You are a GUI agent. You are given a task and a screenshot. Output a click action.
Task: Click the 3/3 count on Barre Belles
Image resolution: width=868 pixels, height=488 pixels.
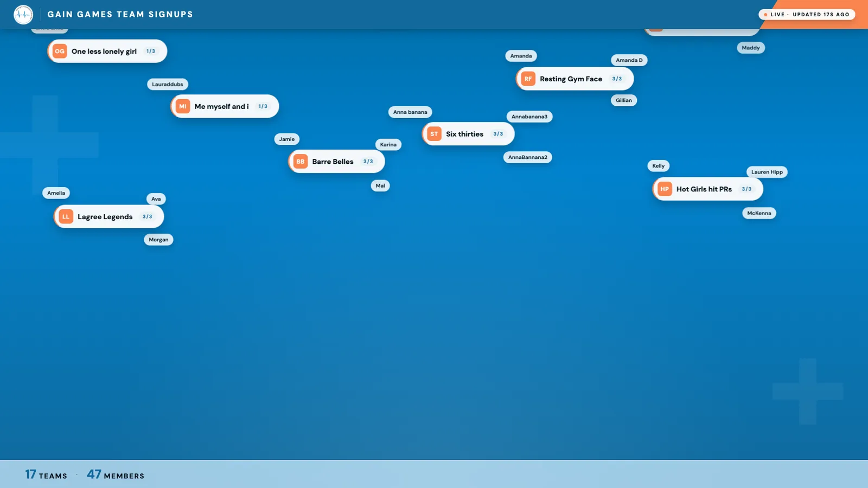click(x=368, y=162)
